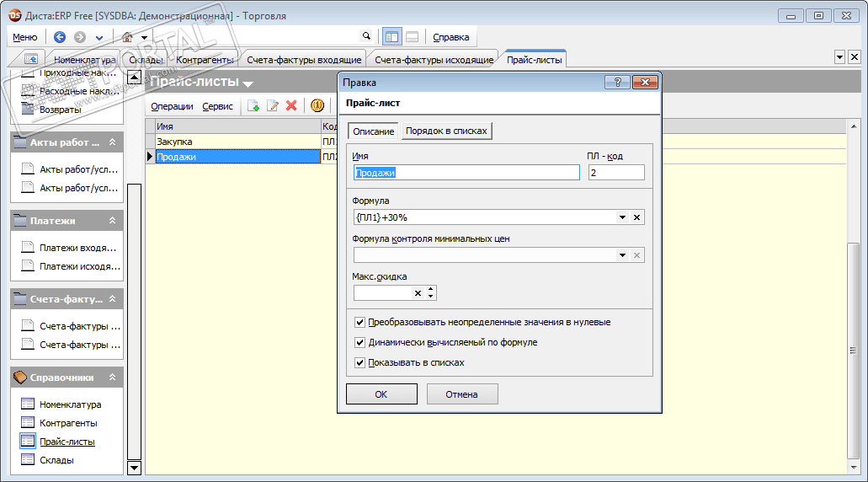Increase Макс.скидка with the up spinner
Screen dimensions: 868x482
(431, 289)
